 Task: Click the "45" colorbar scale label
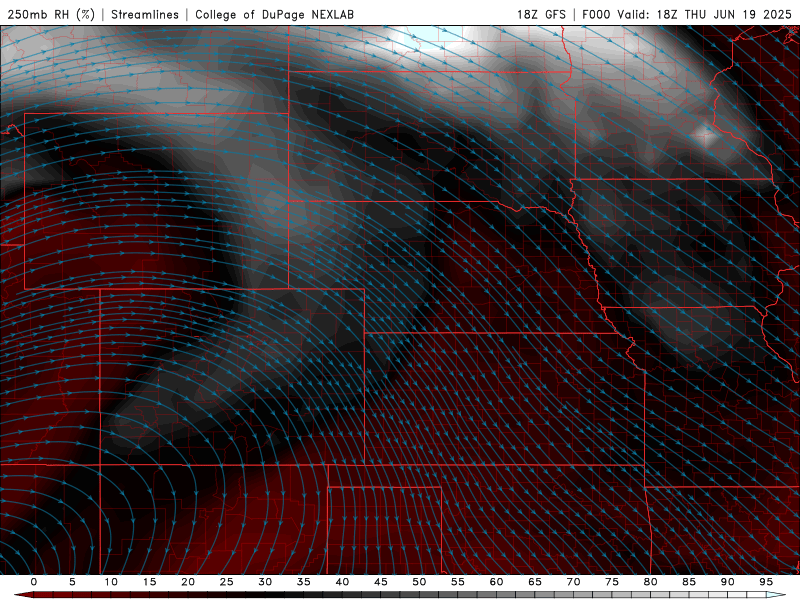click(x=381, y=582)
